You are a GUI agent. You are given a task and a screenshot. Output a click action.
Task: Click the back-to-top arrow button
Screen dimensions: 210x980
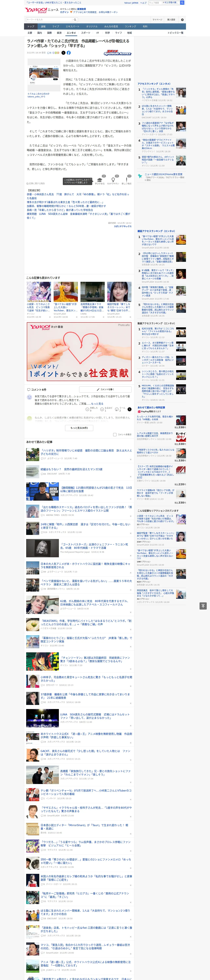click(x=203, y=606)
